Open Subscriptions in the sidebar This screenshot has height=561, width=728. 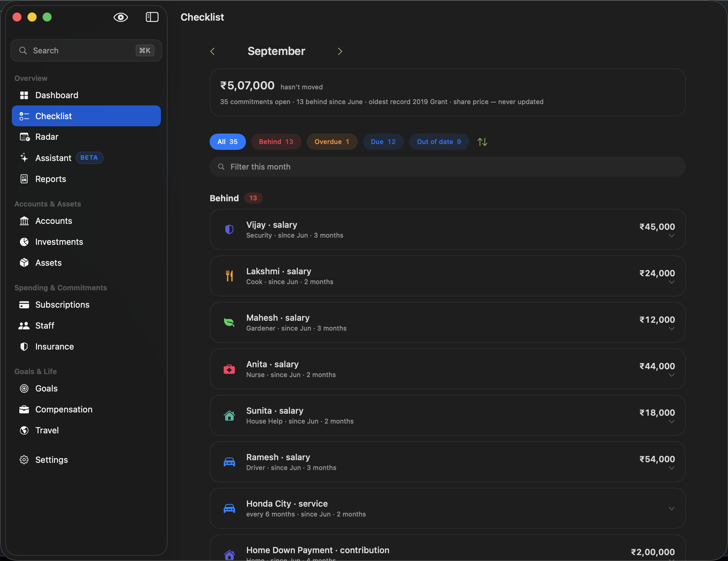[86, 304]
